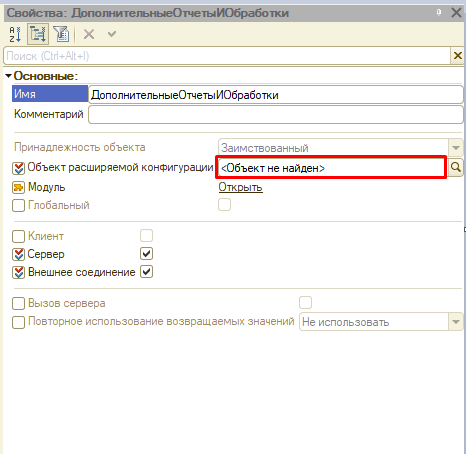Click the Модуль extension marker icon

coord(18,188)
